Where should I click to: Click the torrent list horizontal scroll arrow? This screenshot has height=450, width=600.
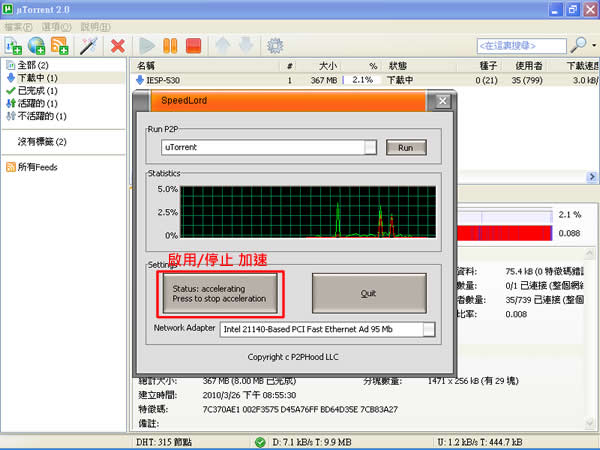tap(592, 176)
